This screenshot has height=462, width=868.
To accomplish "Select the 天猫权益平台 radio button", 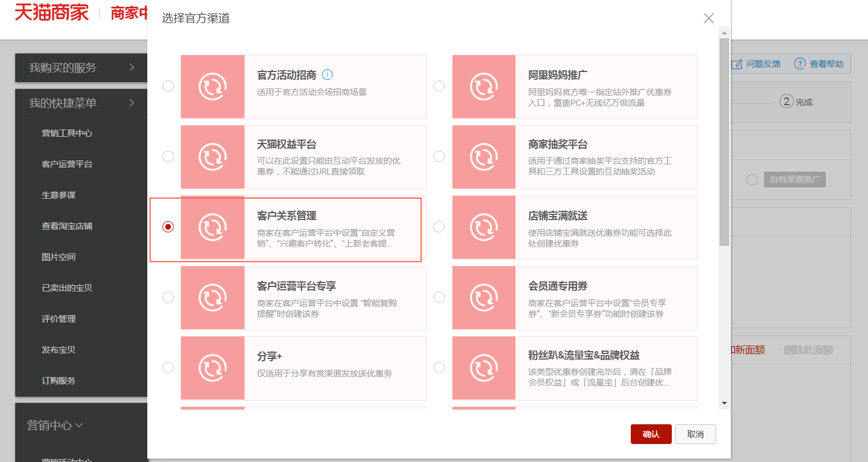I will click(168, 156).
